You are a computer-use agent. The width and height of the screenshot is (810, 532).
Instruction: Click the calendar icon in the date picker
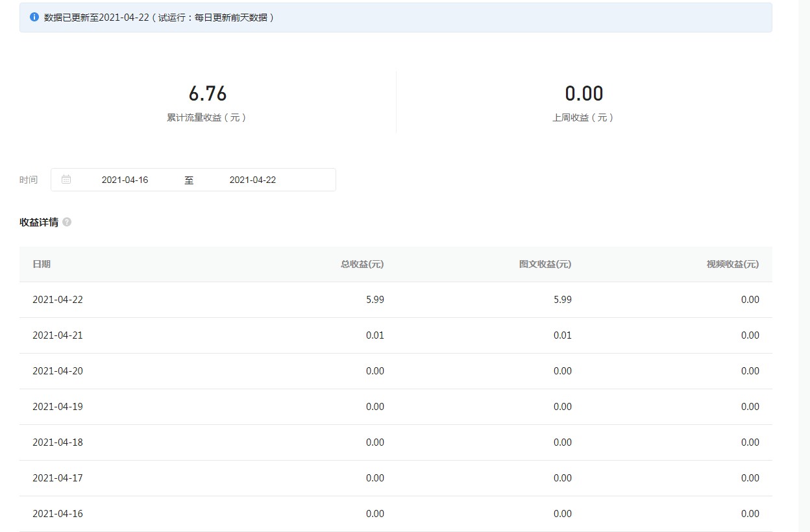click(66, 180)
